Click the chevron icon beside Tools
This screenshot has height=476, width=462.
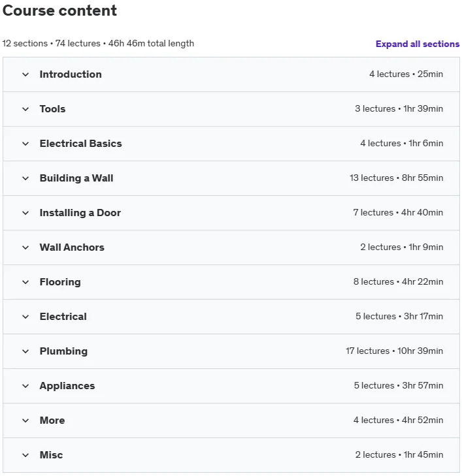point(25,109)
